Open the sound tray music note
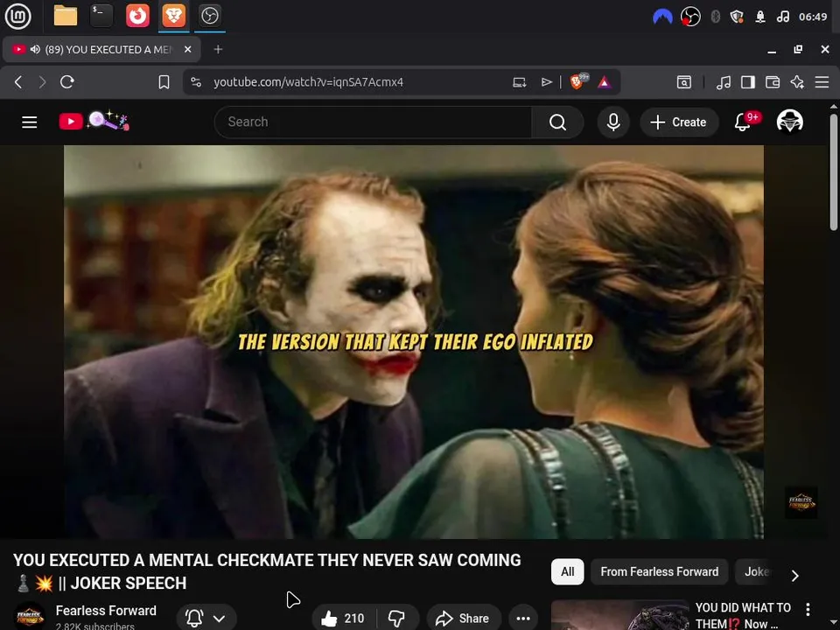This screenshot has height=630, width=840. tap(782, 17)
